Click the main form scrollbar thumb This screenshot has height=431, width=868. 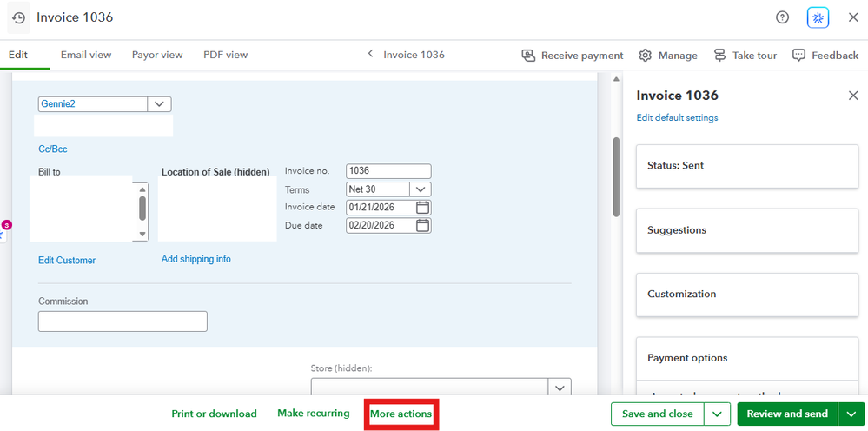(x=616, y=177)
